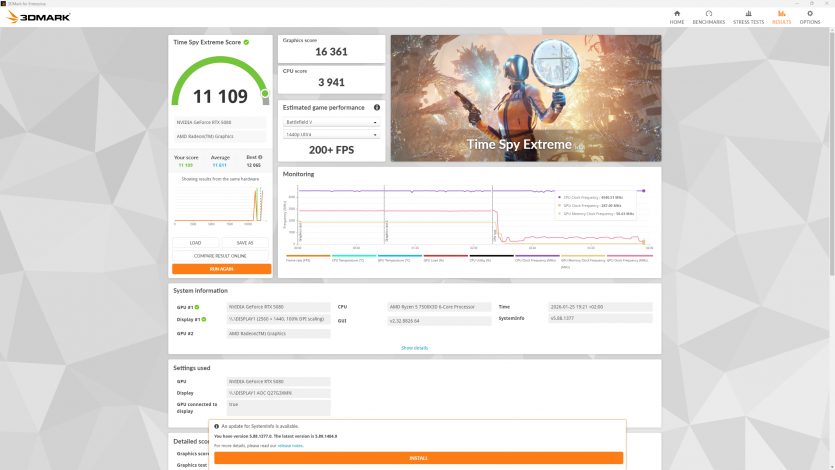Open the Options gear
The width and height of the screenshot is (835, 470).
pos(809,16)
